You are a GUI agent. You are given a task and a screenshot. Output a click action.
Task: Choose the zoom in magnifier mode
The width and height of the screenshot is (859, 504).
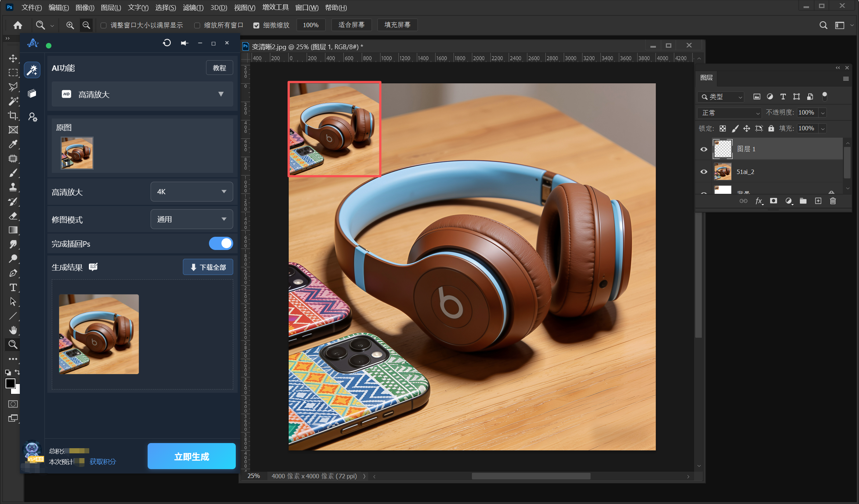tap(70, 25)
